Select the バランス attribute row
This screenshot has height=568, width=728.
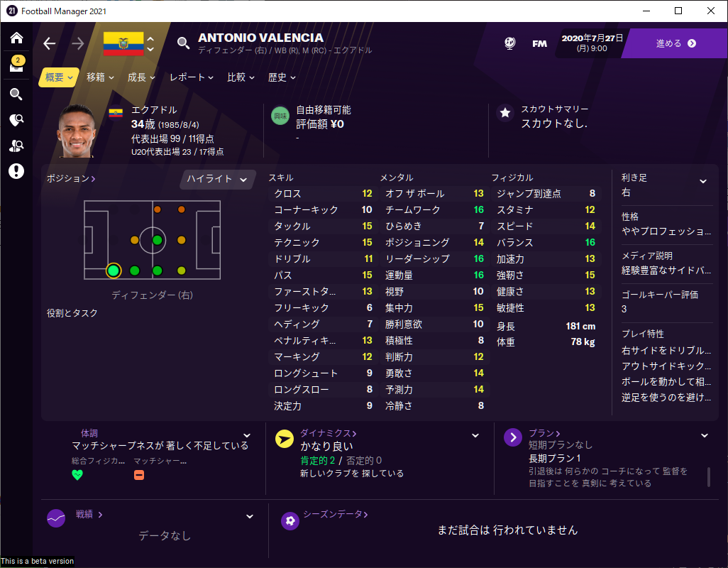click(x=546, y=242)
